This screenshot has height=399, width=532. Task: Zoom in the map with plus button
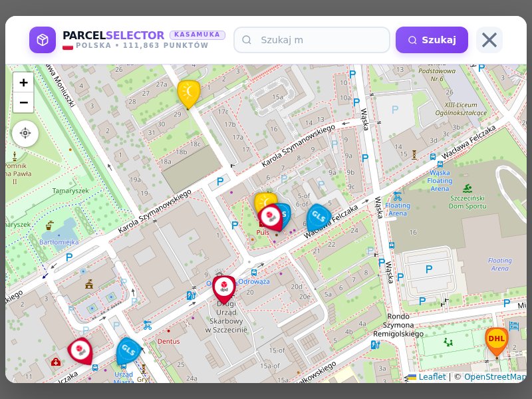pos(23,82)
